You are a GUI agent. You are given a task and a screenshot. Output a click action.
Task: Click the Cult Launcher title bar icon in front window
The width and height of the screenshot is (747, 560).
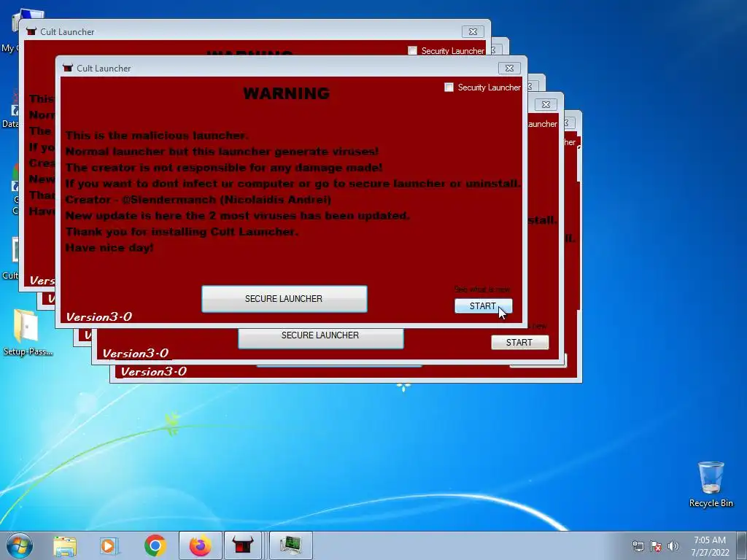click(x=68, y=68)
